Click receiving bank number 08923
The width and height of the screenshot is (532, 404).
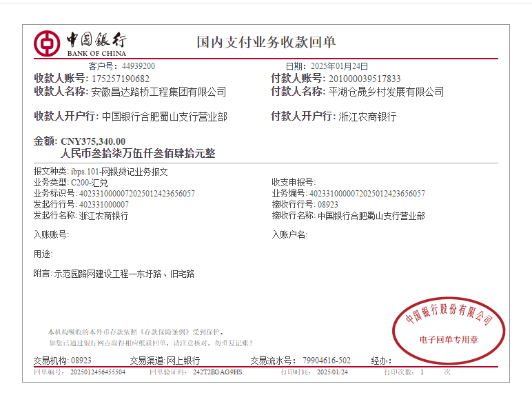(327, 205)
